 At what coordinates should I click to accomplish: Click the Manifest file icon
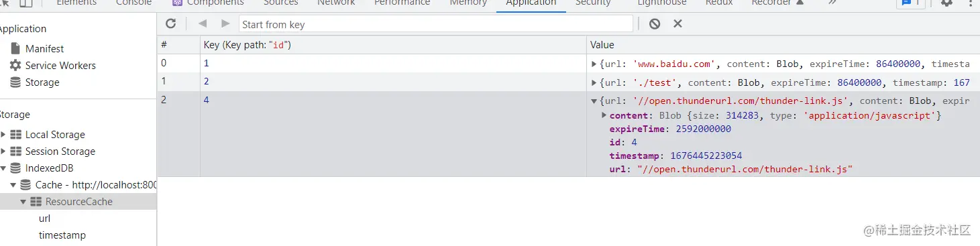click(x=15, y=48)
